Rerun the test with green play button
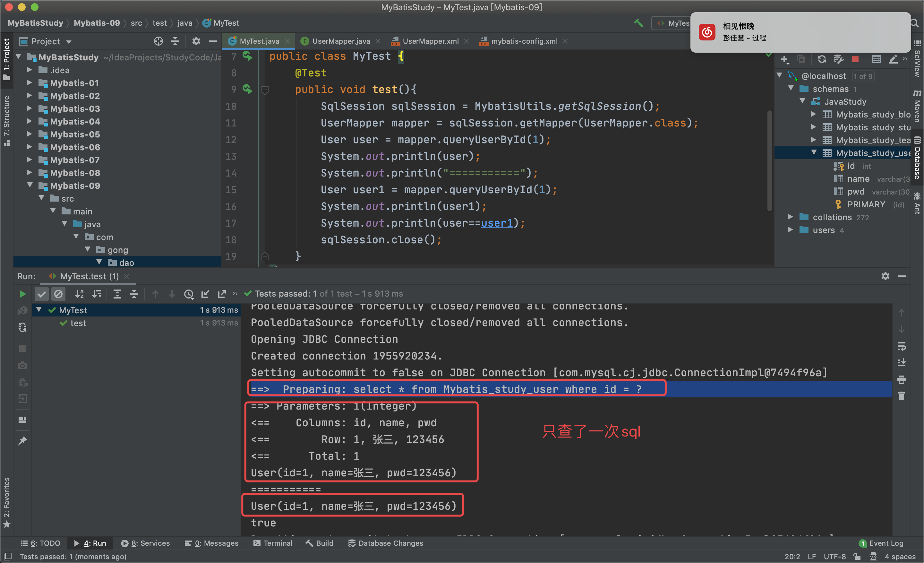Image resolution: width=924 pixels, height=563 pixels. coord(22,294)
